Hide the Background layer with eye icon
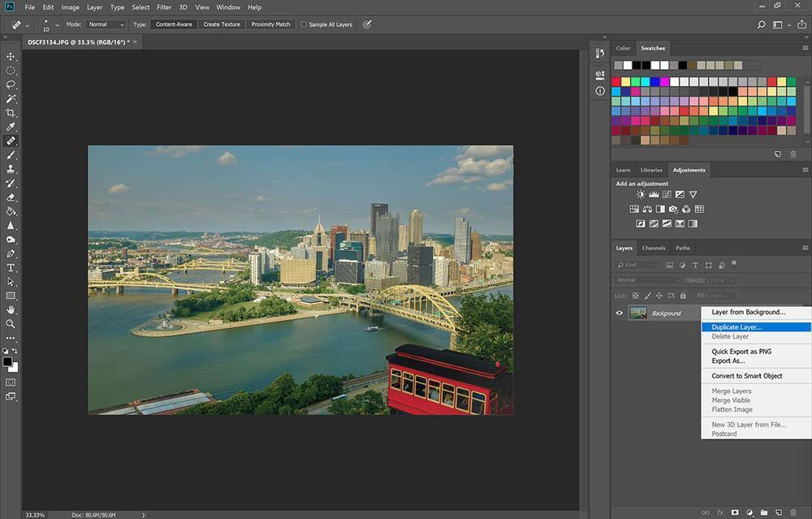Image resolution: width=812 pixels, height=519 pixels. pyautogui.click(x=620, y=313)
